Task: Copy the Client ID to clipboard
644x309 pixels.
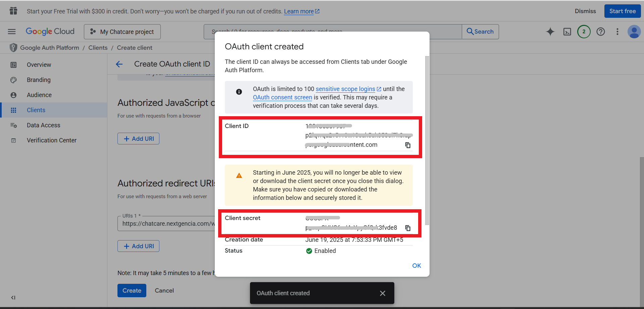Action: [408, 145]
